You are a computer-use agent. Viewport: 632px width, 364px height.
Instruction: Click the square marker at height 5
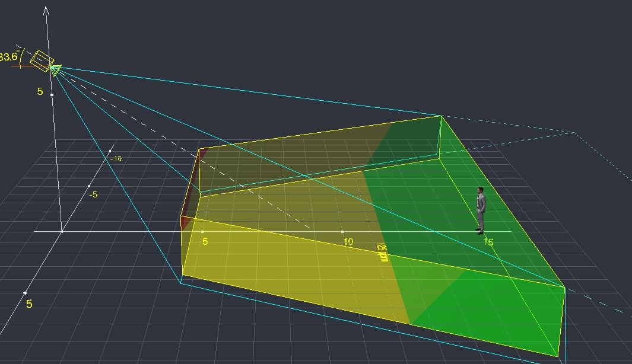(x=52, y=95)
